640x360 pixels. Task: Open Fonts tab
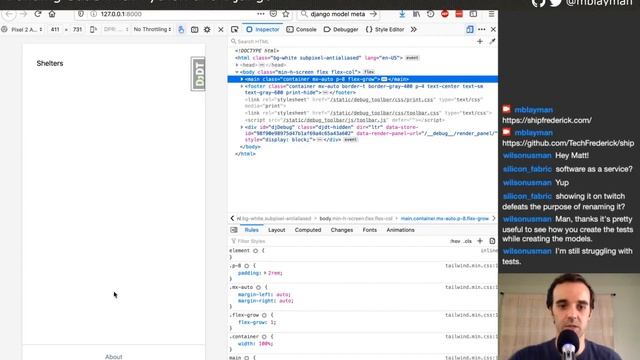click(x=369, y=230)
